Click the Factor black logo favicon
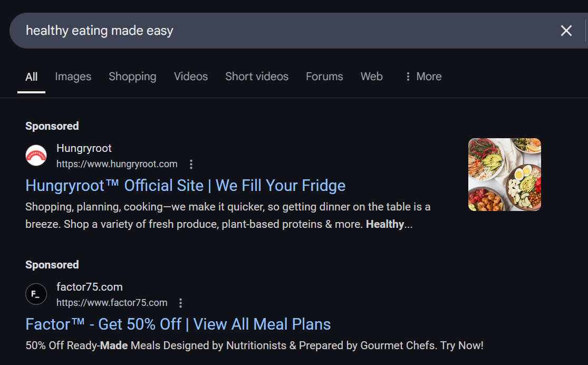588x365 pixels. coord(36,294)
